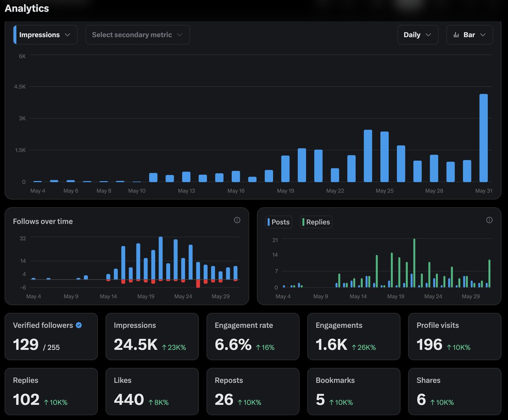Image resolution: width=508 pixels, height=420 pixels.
Task: Click the May 25 label on impressions chart
Action: [384, 191]
